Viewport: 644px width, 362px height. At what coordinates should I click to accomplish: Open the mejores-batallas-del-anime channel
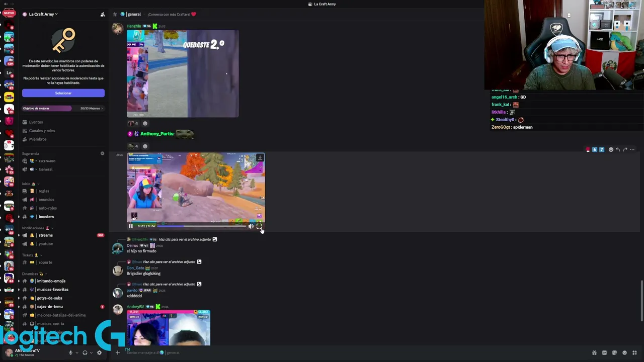click(x=61, y=315)
